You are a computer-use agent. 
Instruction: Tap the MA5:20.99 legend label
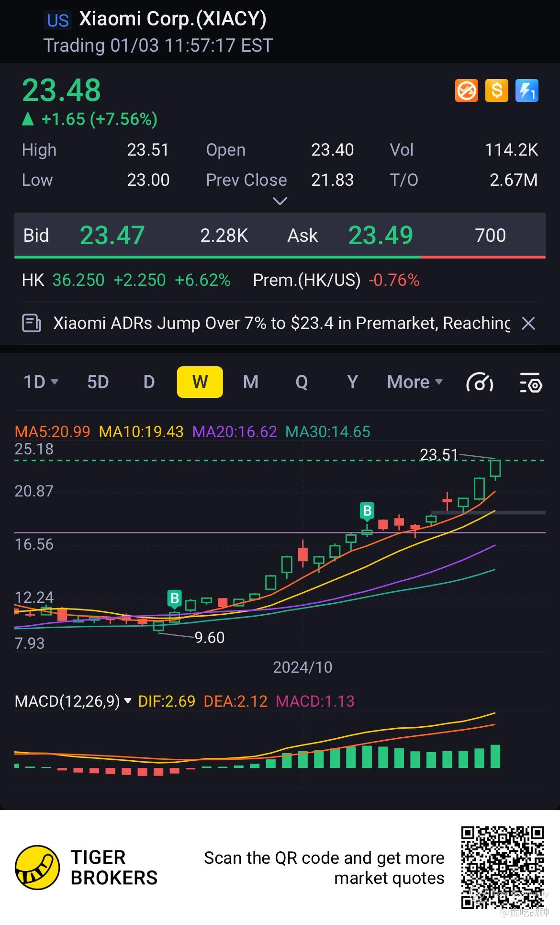point(53,432)
